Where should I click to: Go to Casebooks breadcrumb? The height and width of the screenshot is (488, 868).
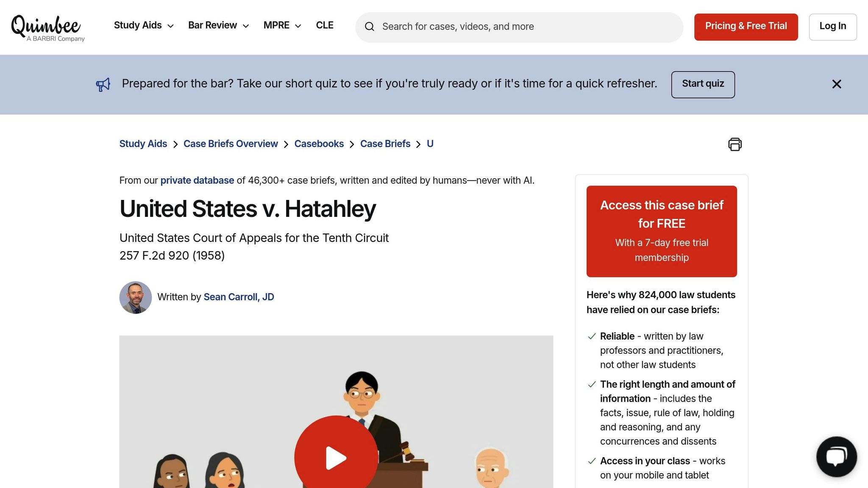click(319, 144)
